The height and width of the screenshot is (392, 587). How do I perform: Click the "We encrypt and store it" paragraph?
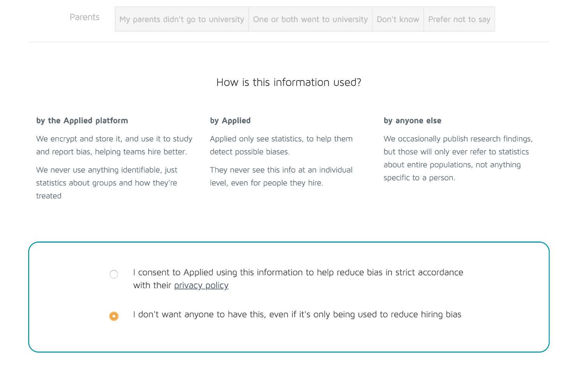click(x=114, y=145)
